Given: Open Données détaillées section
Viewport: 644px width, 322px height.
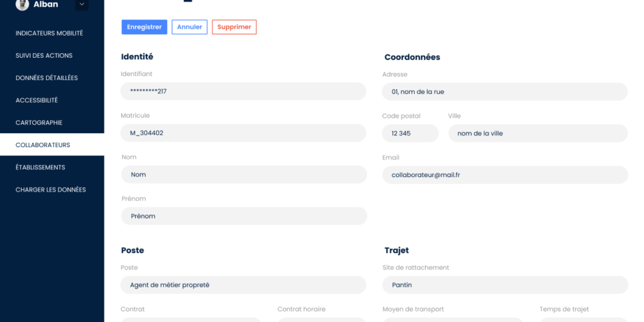Looking at the screenshot, I should tap(47, 78).
